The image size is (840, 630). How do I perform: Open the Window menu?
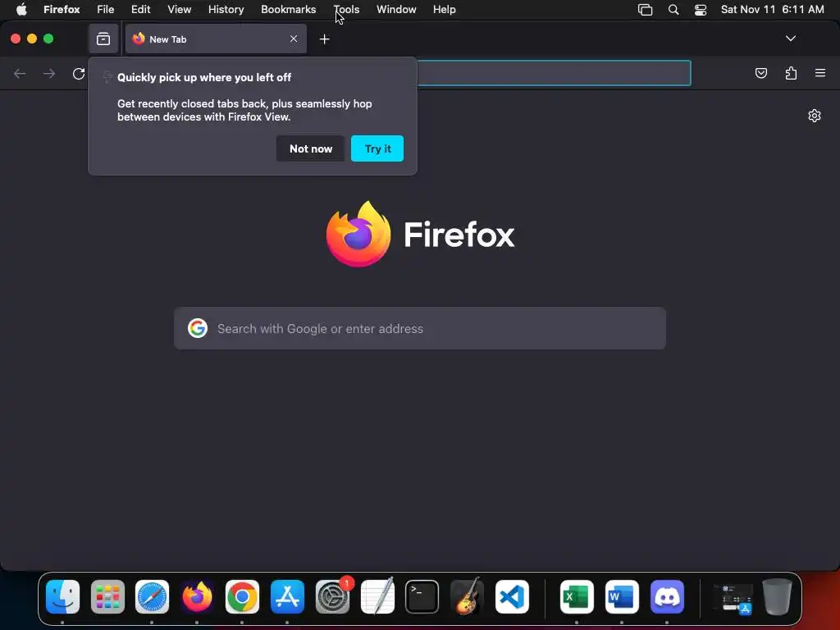[396, 9]
